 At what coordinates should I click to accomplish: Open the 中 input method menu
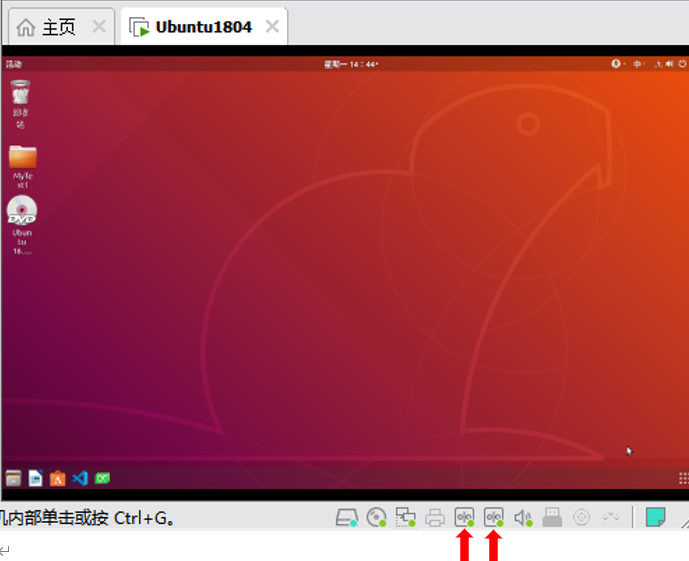638,64
